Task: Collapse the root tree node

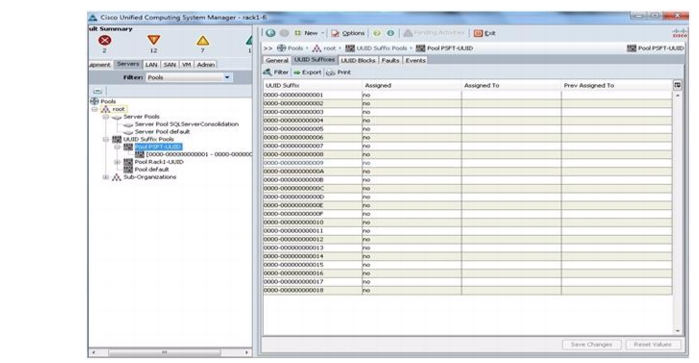Action: click(95, 109)
